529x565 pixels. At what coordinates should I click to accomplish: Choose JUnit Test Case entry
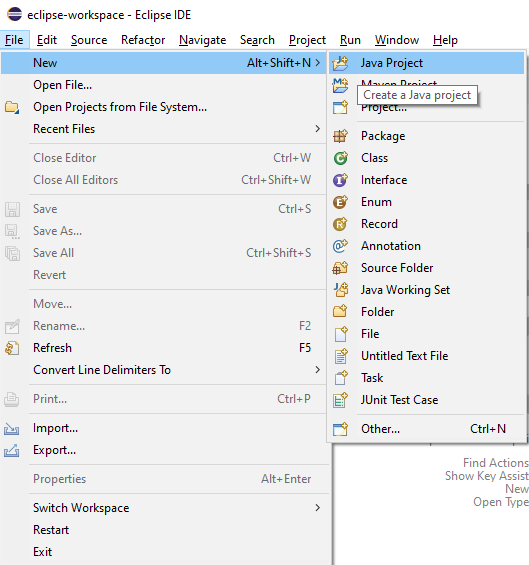[427, 400]
